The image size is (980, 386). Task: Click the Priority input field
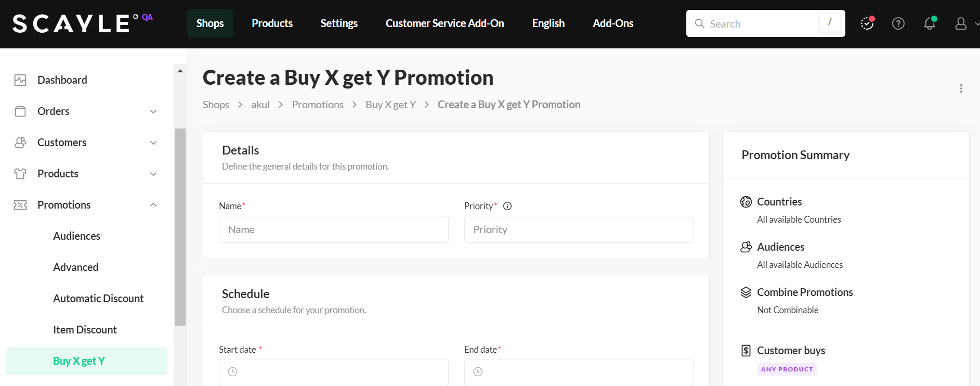click(579, 229)
